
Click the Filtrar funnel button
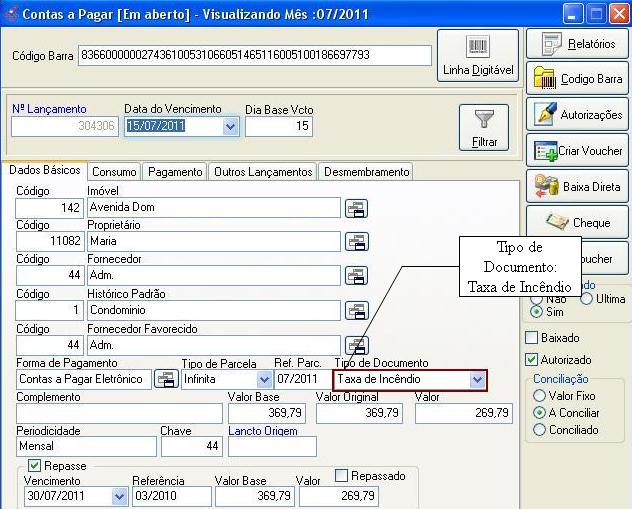click(x=484, y=127)
